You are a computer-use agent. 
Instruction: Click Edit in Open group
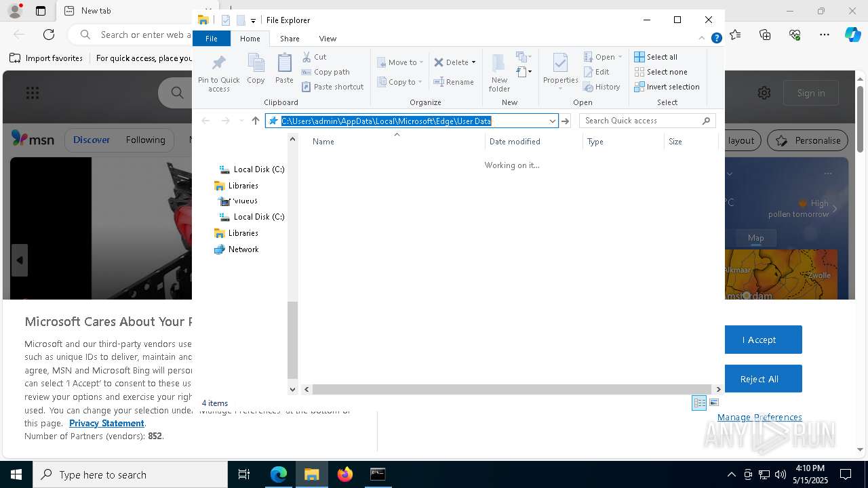[597, 72]
